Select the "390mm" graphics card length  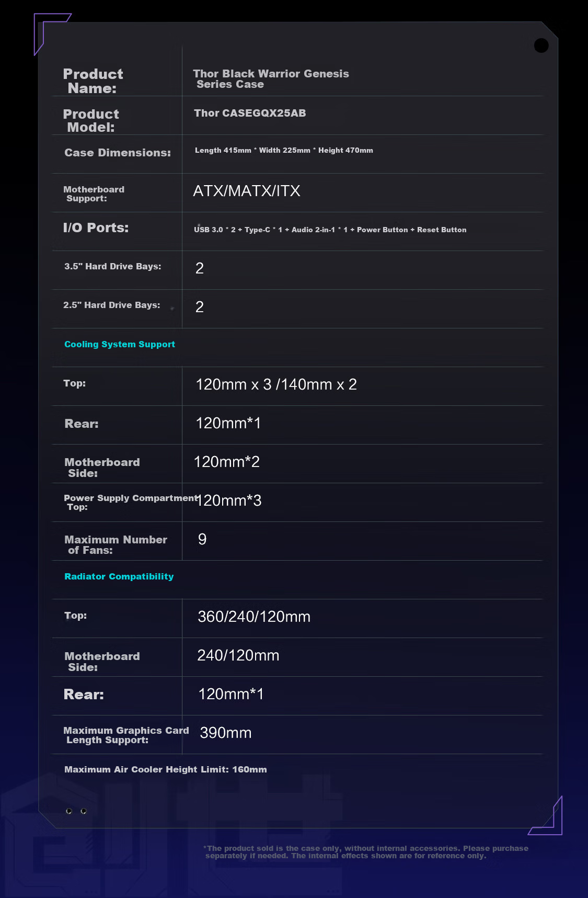225,733
